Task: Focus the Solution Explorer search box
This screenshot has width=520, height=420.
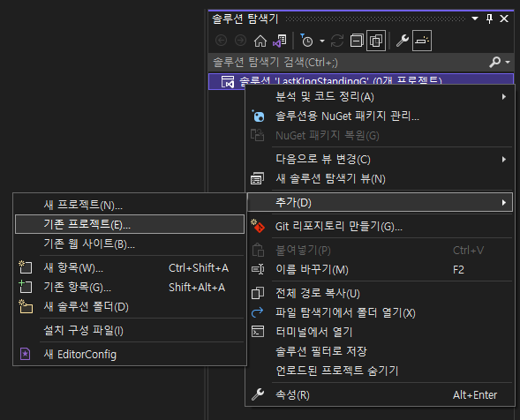Action: [348, 62]
